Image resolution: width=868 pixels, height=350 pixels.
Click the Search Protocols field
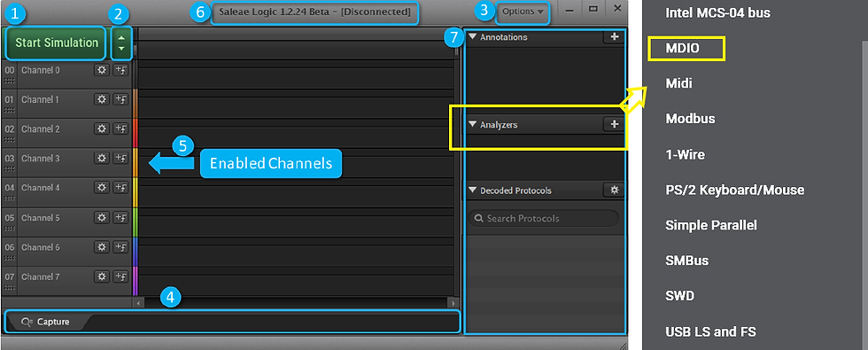pyautogui.click(x=544, y=218)
